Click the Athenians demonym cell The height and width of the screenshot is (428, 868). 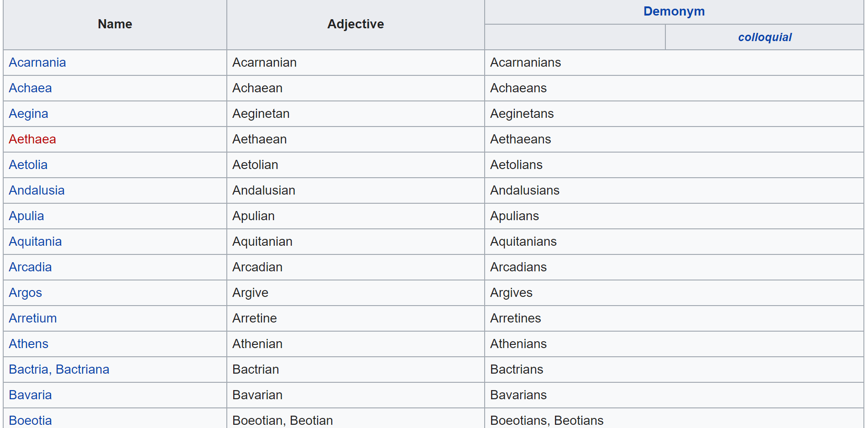coord(518,344)
